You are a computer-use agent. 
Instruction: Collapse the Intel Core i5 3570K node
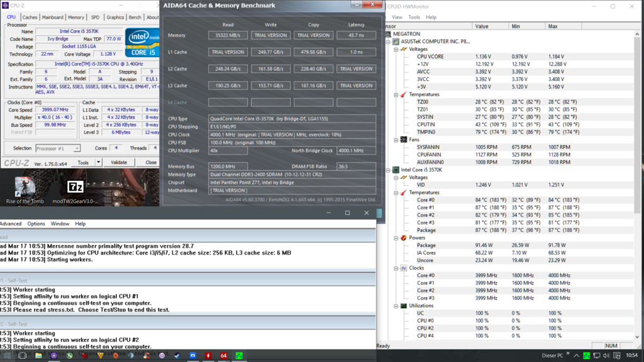[388, 170]
